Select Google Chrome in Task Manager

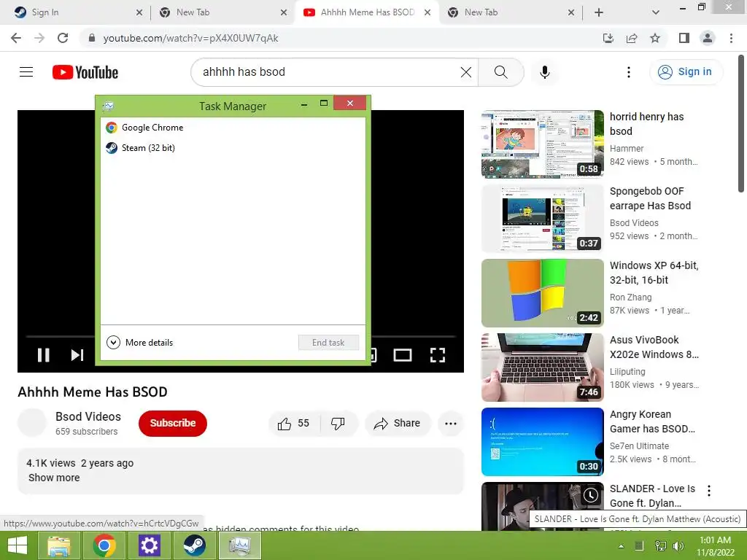[x=233, y=127]
